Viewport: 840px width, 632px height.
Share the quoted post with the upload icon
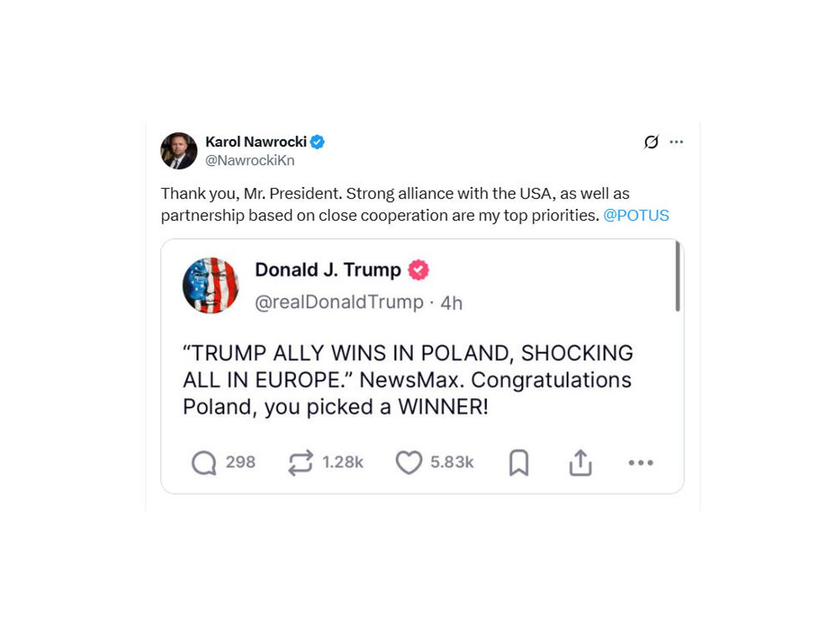[580, 463]
